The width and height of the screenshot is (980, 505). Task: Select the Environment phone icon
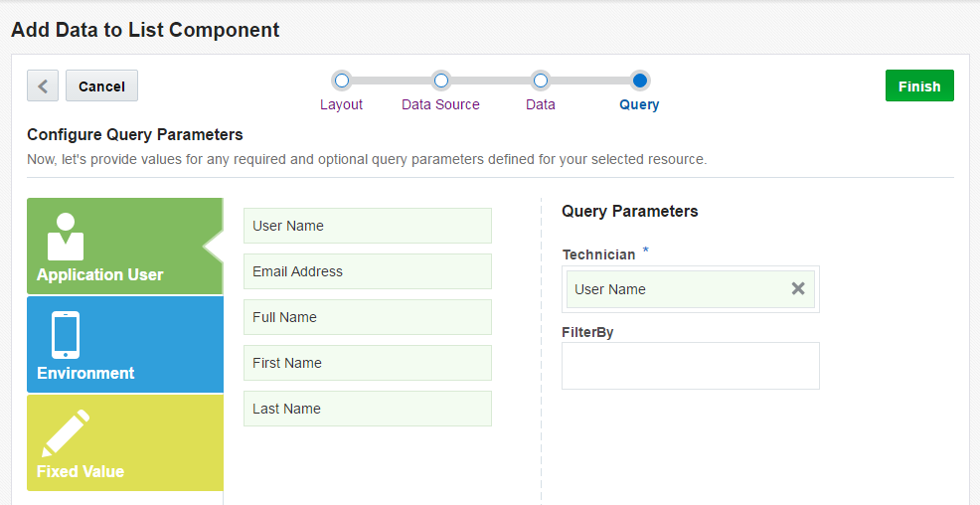[66, 335]
